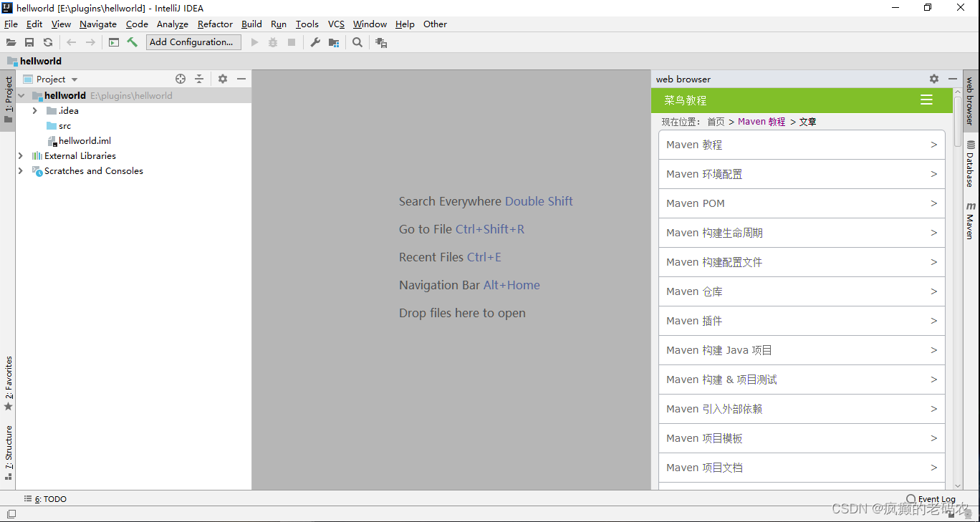Open the Database side tab

point(971,164)
